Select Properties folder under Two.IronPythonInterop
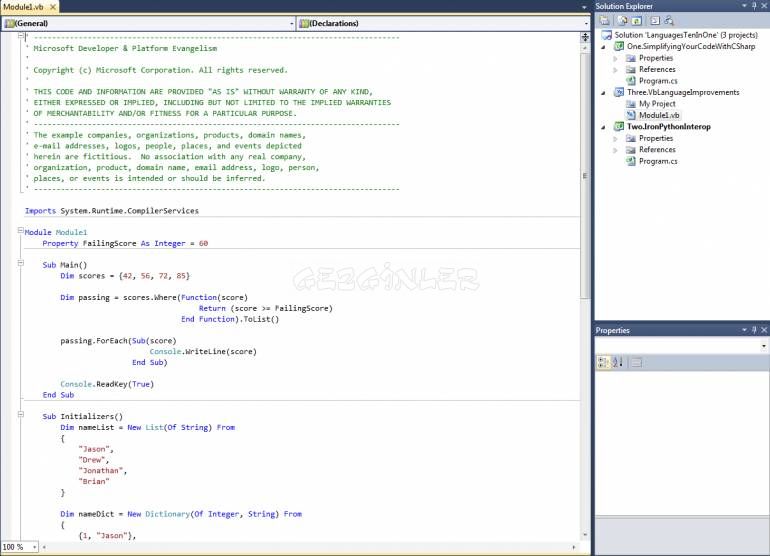Screen dimensions: 770x556 [x=655, y=138]
